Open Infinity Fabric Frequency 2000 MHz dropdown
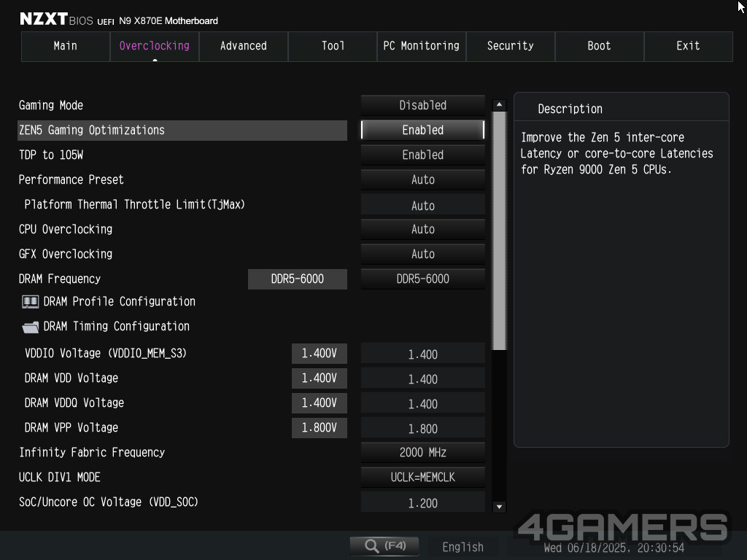Screen dimensions: 747x560 coord(423,452)
